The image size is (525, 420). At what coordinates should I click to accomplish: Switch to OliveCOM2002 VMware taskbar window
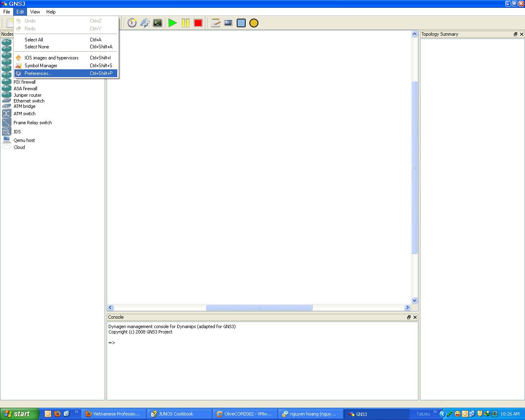(245, 414)
